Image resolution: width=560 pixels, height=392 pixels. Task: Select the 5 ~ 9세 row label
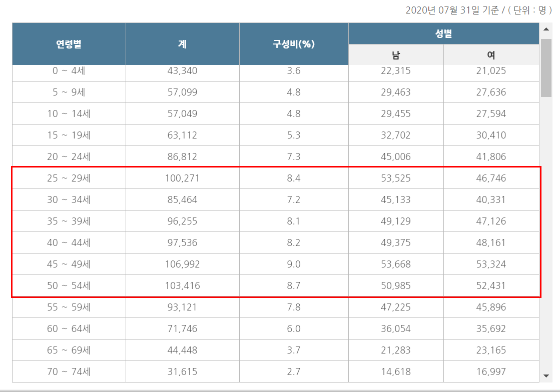[69, 92]
